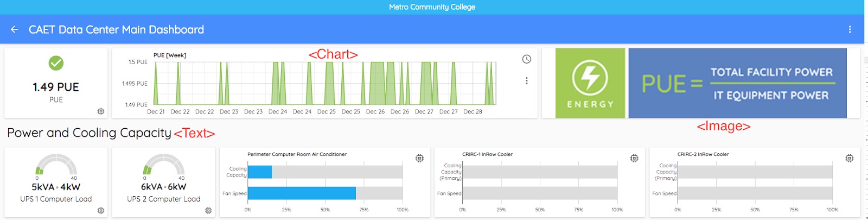
Task: Select the UPS 1 load gauge
Action: click(56, 165)
